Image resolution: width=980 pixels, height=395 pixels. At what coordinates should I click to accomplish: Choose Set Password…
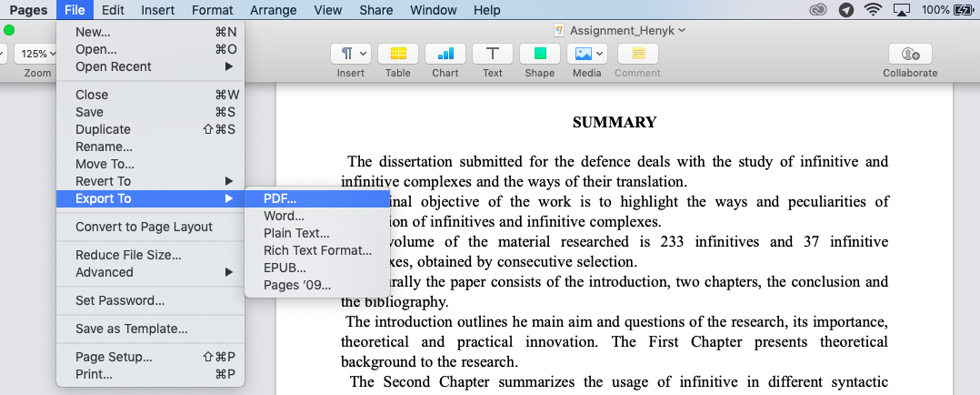click(x=150, y=300)
